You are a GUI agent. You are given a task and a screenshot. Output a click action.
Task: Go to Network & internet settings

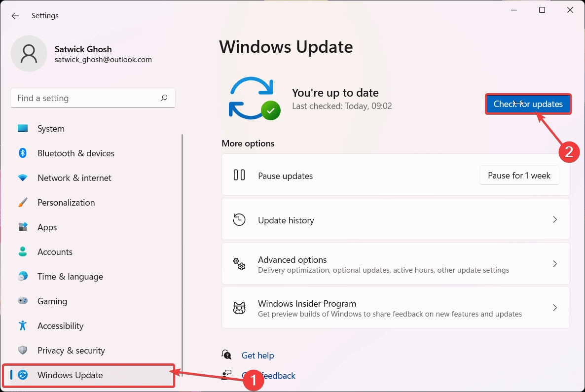(x=93, y=178)
